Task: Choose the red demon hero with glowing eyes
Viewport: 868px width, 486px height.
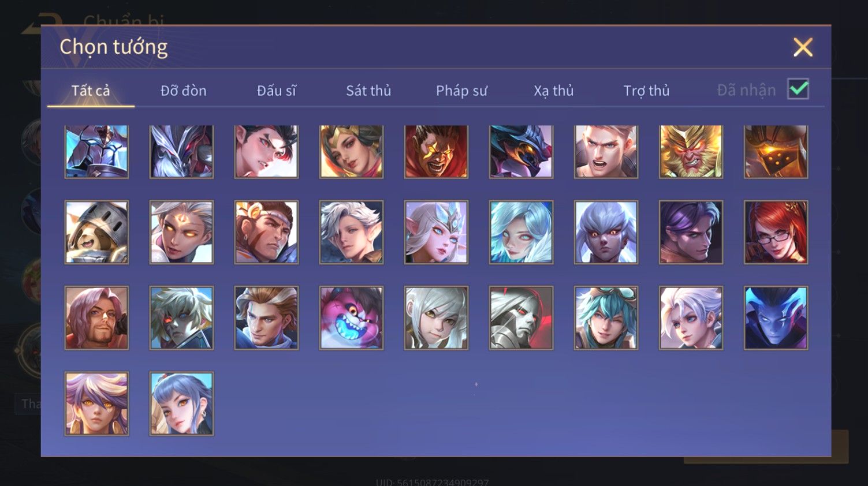Action: [x=436, y=151]
